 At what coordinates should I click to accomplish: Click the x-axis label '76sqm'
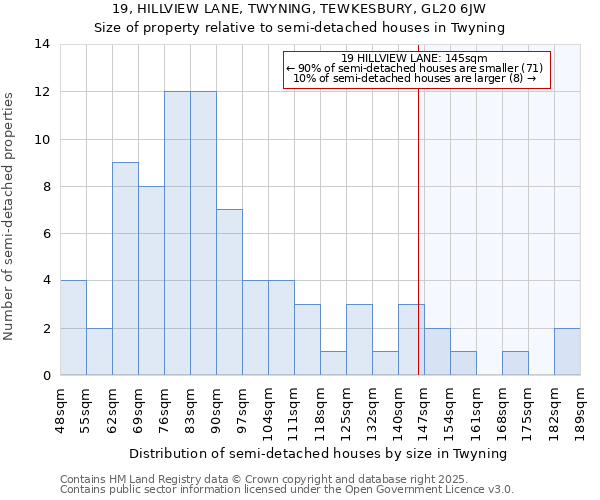(x=164, y=411)
